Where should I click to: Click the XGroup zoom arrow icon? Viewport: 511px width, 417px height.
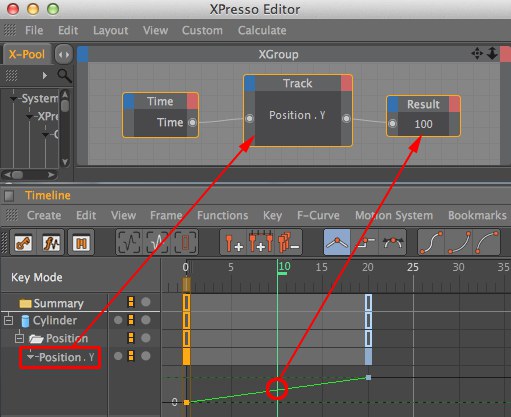pos(492,53)
